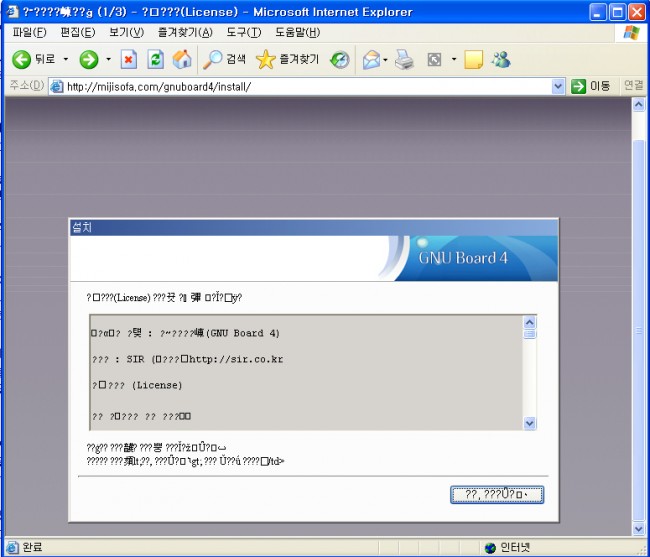Expand the Forward button history dropdown

pyautogui.click(x=108, y=59)
